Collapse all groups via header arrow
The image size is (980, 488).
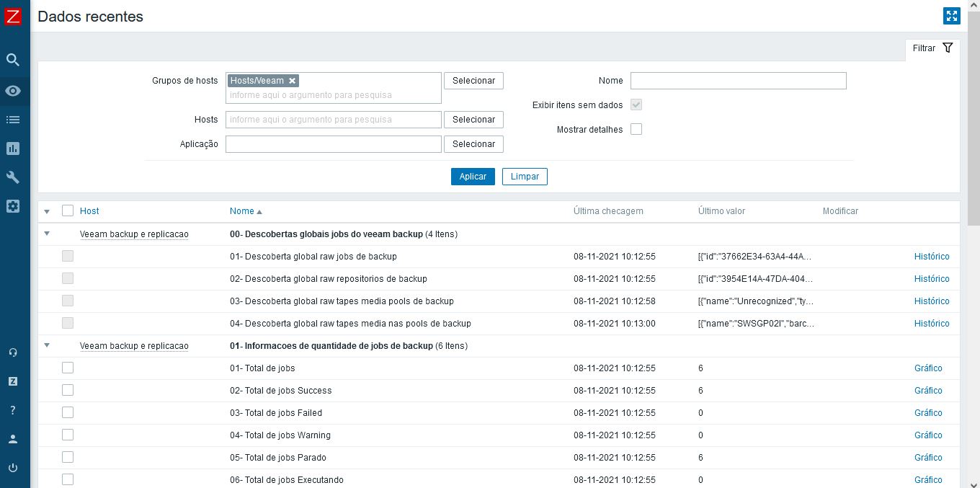[47, 211]
